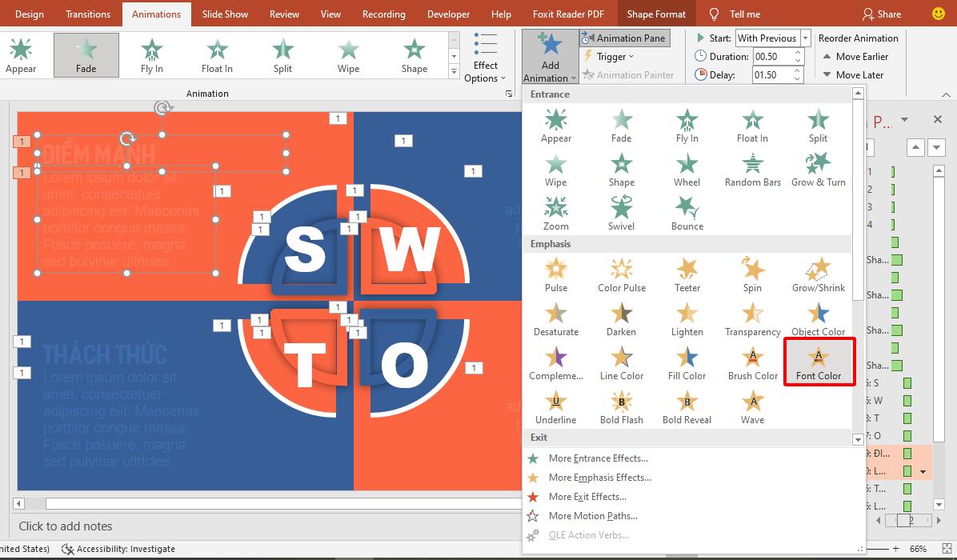Screen dimensions: 957x560
Task: Apply the Wheel entrance animation
Action: click(x=687, y=170)
